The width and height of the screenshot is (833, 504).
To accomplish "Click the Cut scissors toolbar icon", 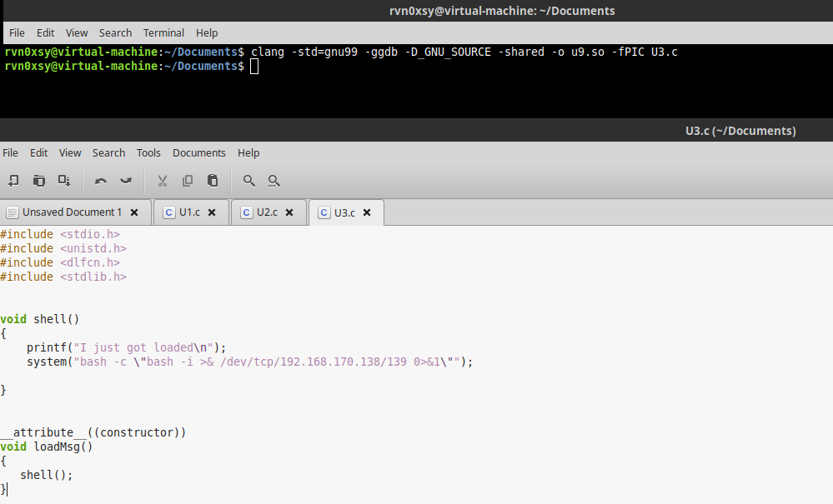I will pos(163,181).
